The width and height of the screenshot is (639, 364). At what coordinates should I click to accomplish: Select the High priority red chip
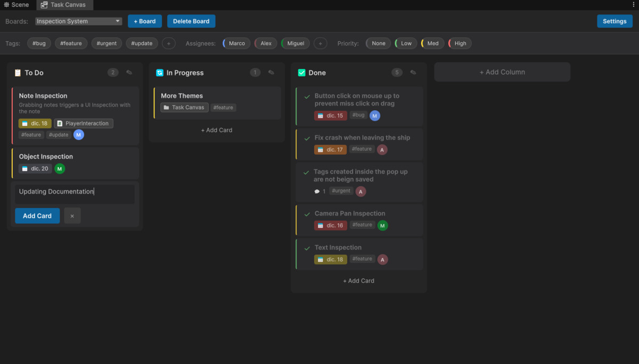pyautogui.click(x=459, y=43)
